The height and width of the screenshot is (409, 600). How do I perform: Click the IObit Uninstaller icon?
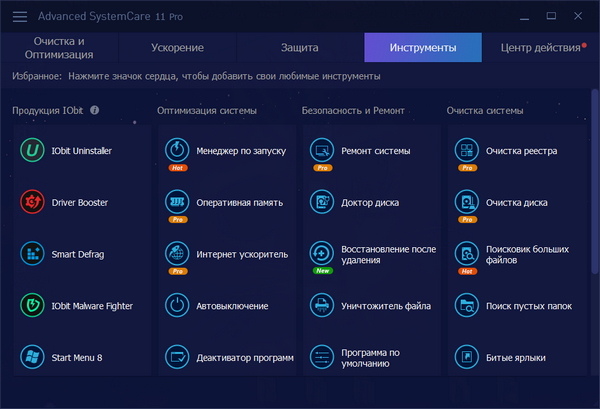click(33, 150)
